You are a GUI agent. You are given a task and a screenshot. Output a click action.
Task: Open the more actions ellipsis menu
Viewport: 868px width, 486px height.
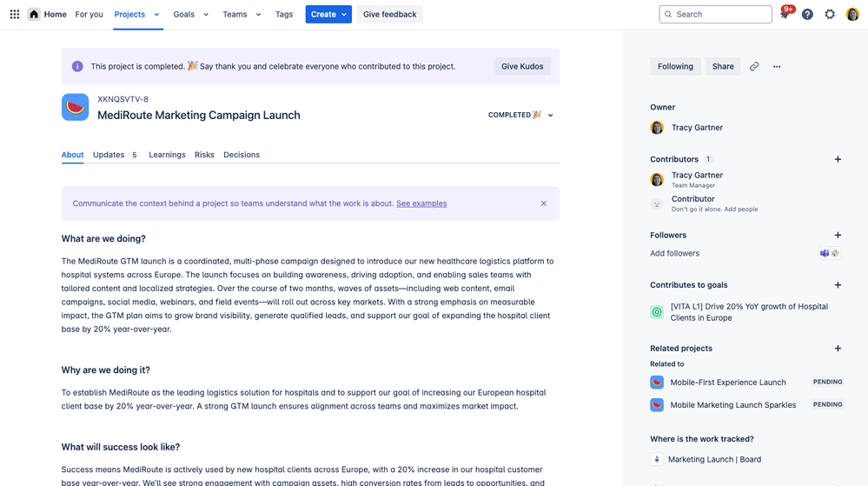point(777,66)
